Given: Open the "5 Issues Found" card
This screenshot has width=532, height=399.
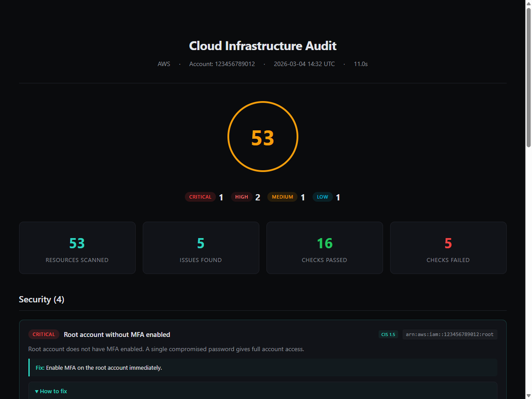Looking at the screenshot, I should pyautogui.click(x=201, y=247).
